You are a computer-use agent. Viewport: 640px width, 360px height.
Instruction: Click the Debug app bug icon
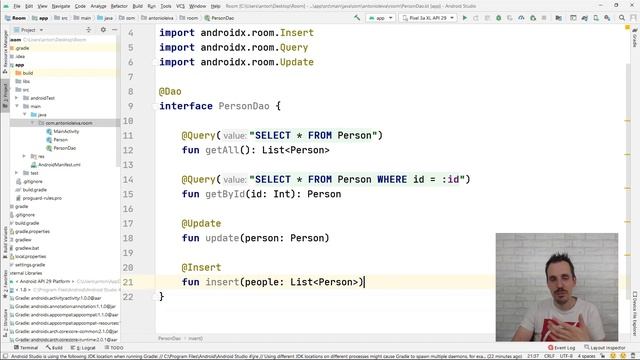click(498, 18)
